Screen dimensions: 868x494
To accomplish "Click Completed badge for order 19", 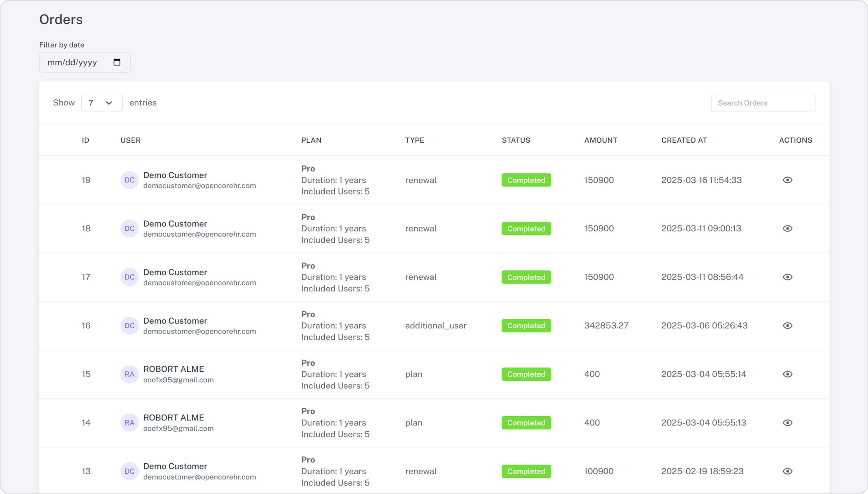I will click(x=526, y=180).
